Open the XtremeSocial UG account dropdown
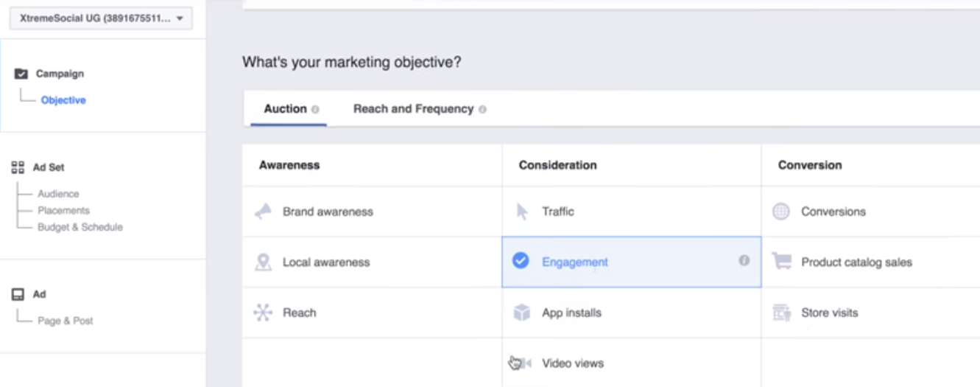This screenshot has height=387, width=980. coord(101,18)
